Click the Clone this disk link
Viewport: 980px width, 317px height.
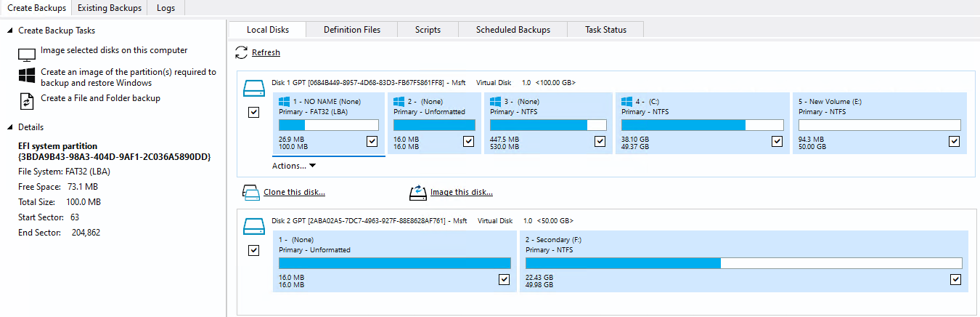tap(294, 193)
